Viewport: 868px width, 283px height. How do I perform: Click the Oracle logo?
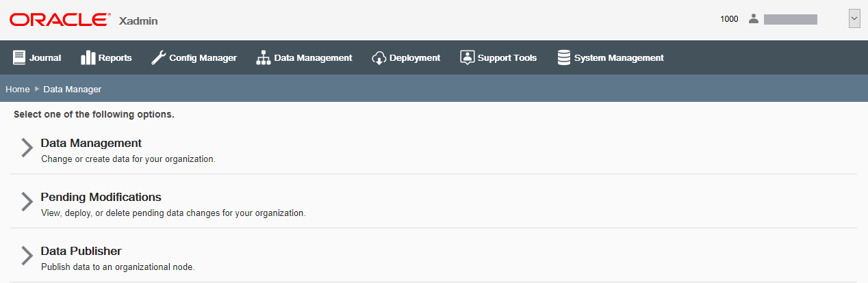(x=59, y=20)
